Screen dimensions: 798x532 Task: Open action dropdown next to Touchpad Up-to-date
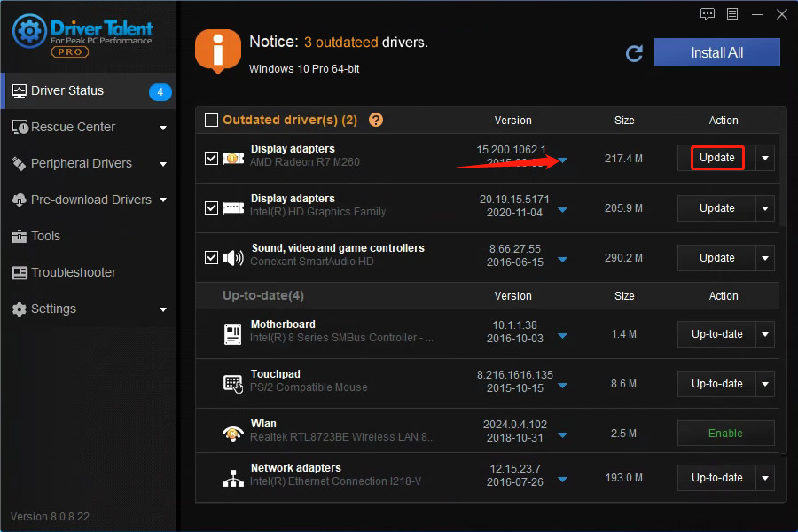[x=765, y=384]
